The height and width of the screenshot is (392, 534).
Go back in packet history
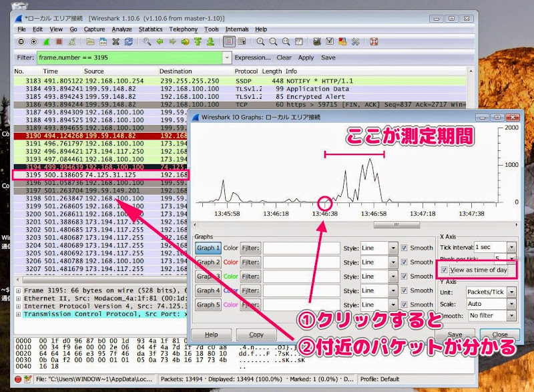click(160, 42)
